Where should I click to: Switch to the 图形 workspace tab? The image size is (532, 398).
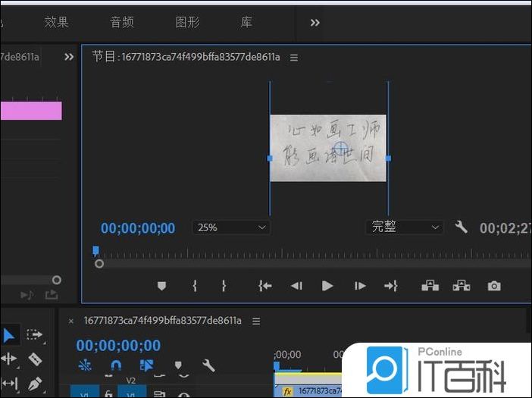pyautogui.click(x=187, y=22)
